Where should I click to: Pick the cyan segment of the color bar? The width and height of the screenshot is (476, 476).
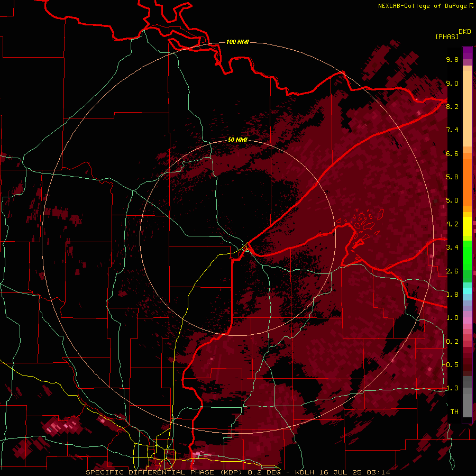click(x=467, y=291)
